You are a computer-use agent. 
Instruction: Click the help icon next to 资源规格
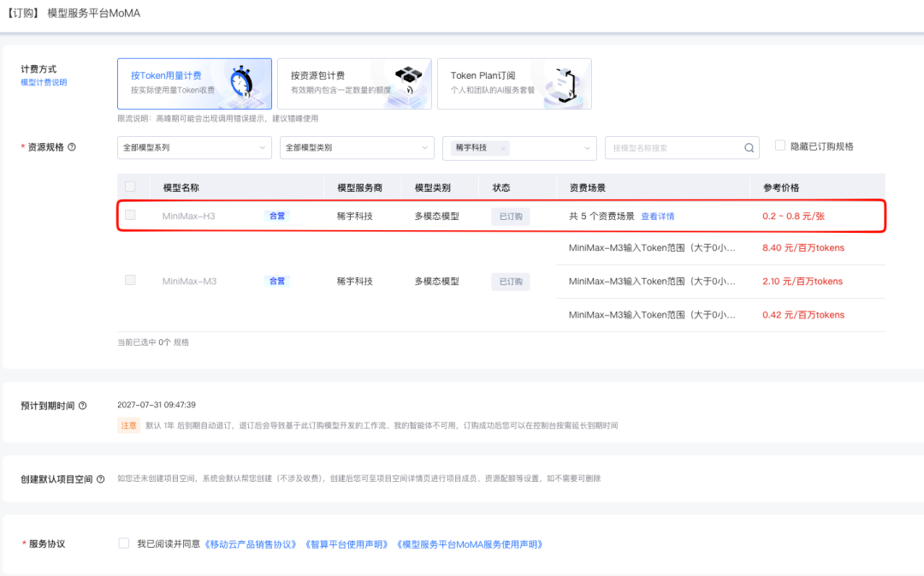[x=72, y=147]
